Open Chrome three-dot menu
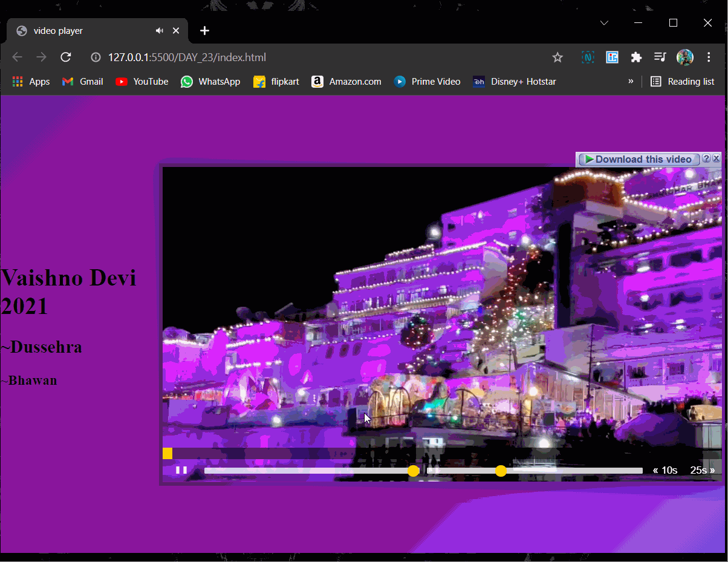The width and height of the screenshot is (728, 562). 709,57
